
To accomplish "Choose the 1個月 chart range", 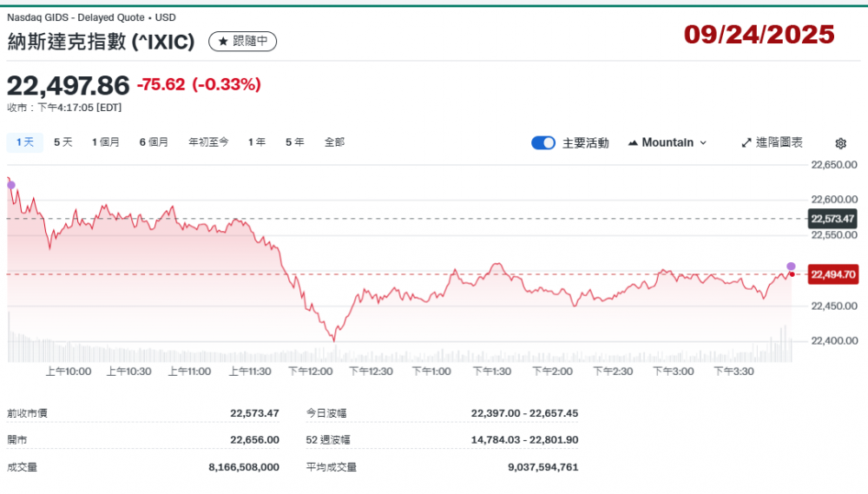I will 106,142.
